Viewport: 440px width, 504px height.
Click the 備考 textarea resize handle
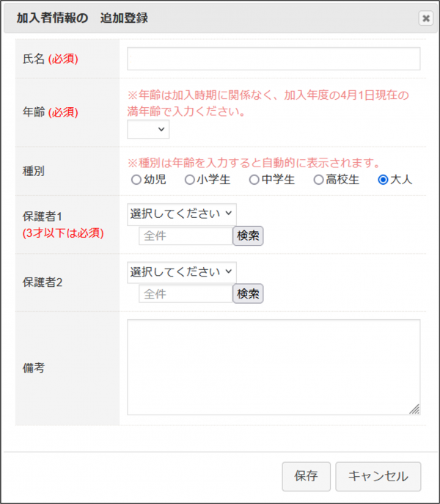click(x=415, y=410)
